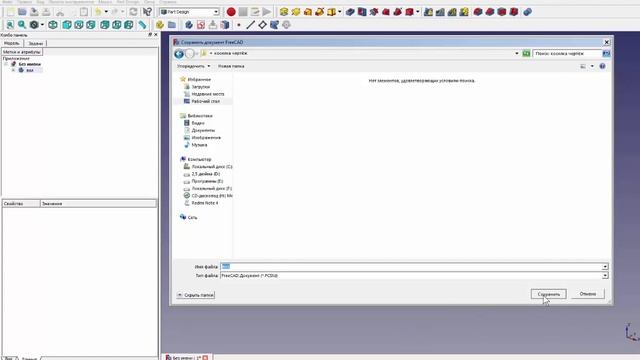Click the Create Sketch icon
The width and height of the screenshot is (640, 360).
click(x=201, y=25)
